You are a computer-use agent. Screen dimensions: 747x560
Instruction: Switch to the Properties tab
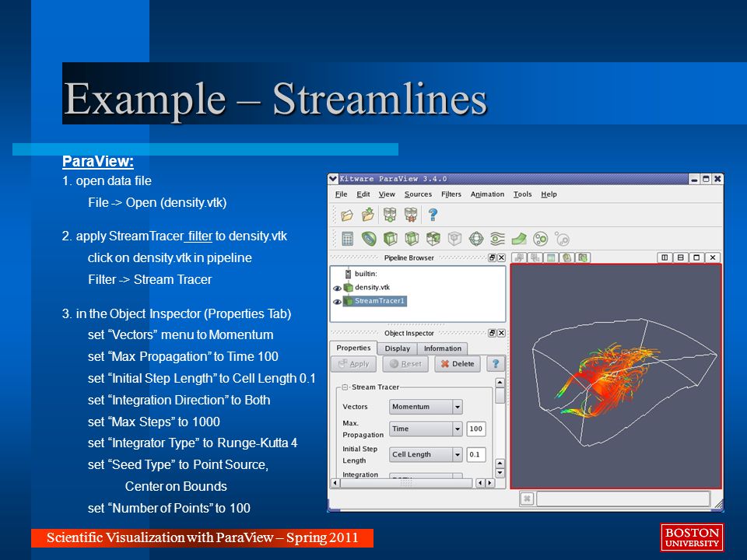[353, 348]
